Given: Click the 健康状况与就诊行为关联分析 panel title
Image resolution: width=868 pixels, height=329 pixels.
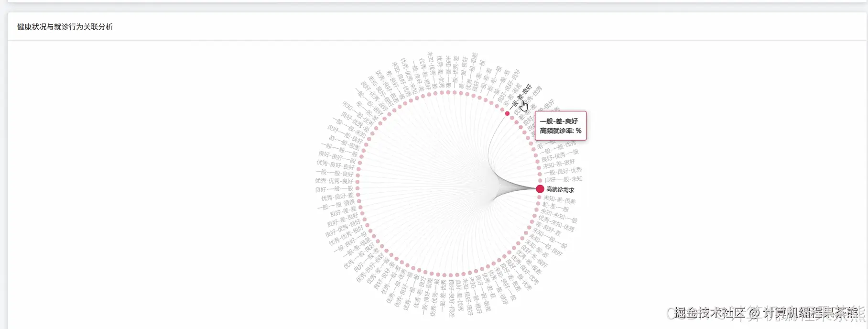Looking at the screenshot, I should coord(65,27).
